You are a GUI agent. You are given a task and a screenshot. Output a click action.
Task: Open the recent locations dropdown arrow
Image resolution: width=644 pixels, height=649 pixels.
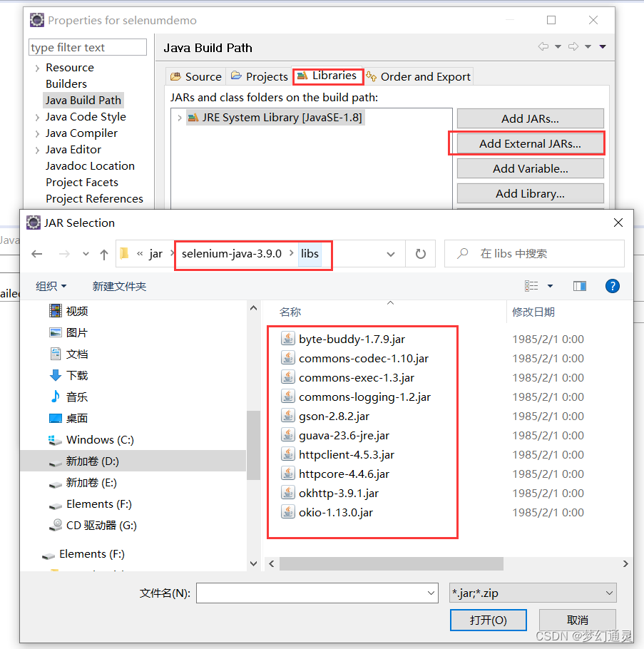[x=86, y=254]
